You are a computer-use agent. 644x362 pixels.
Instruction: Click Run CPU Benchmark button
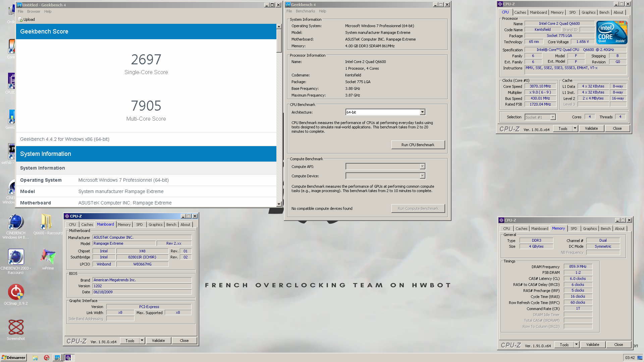click(418, 145)
